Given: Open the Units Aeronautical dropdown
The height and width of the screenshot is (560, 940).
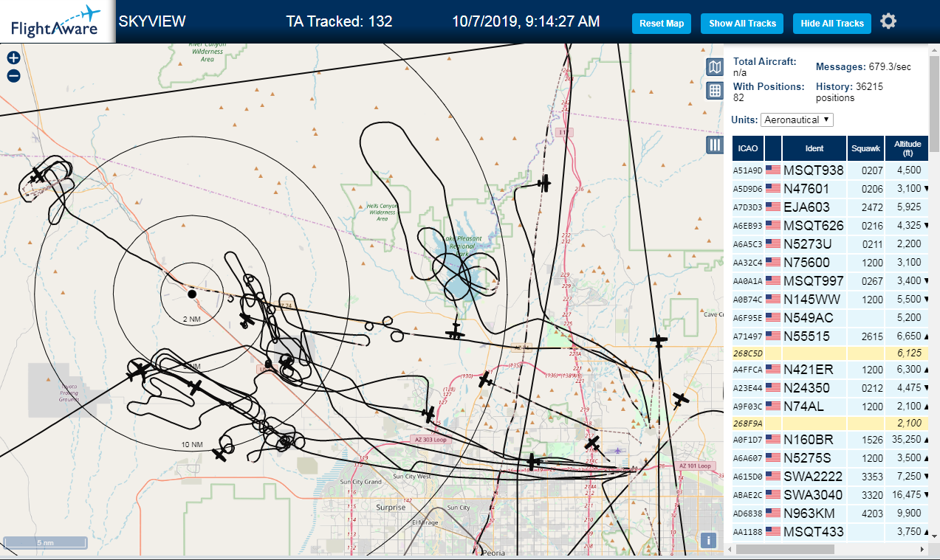Looking at the screenshot, I should (797, 120).
